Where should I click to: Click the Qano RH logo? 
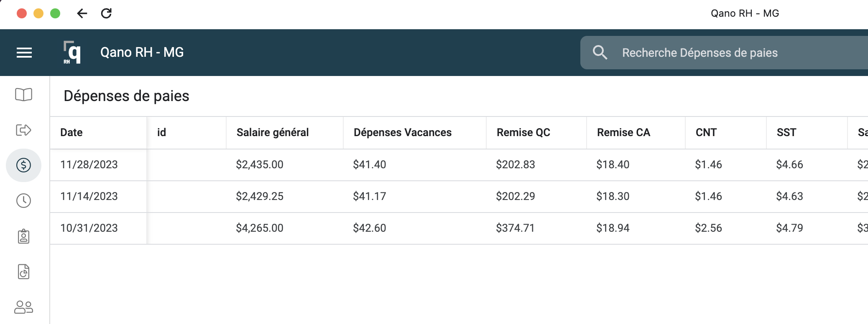click(72, 53)
